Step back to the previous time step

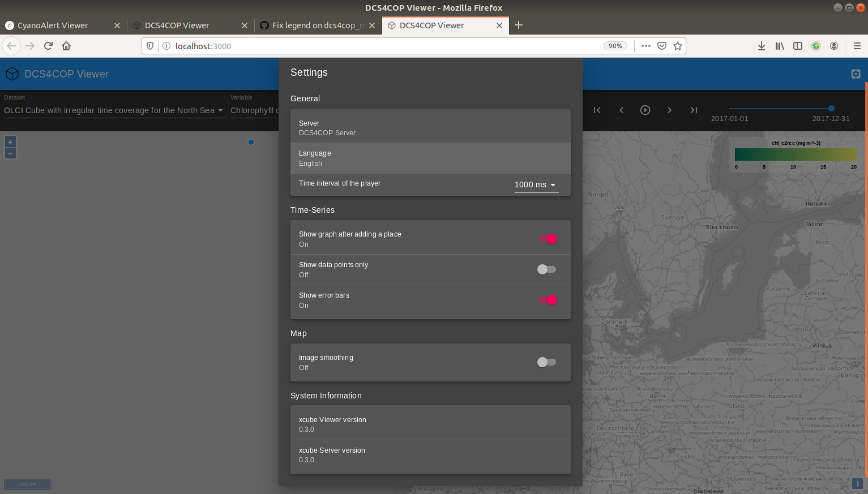point(621,110)
